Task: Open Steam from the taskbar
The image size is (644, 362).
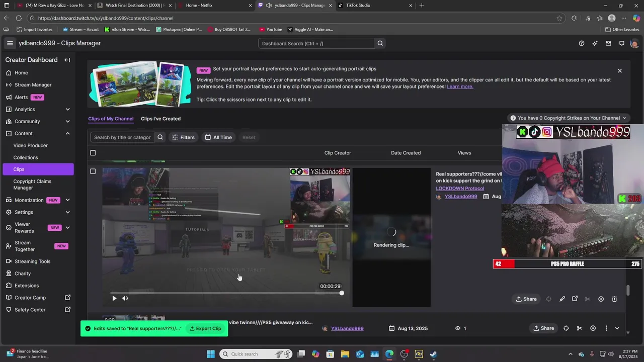Action: (x=433, y=354)
